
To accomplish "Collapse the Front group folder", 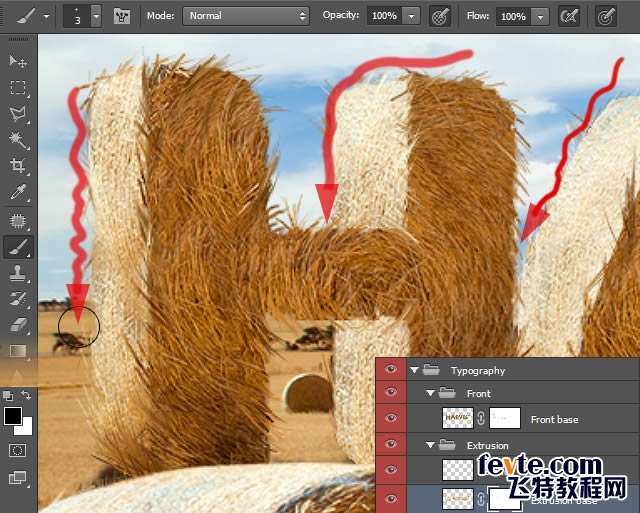I will (x=430, y=394).
